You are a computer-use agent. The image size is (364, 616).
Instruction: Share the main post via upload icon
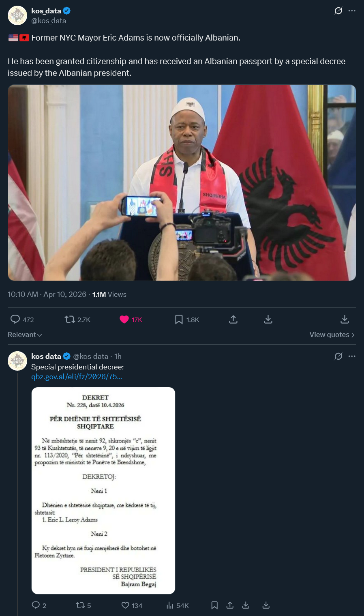(233, 320)
